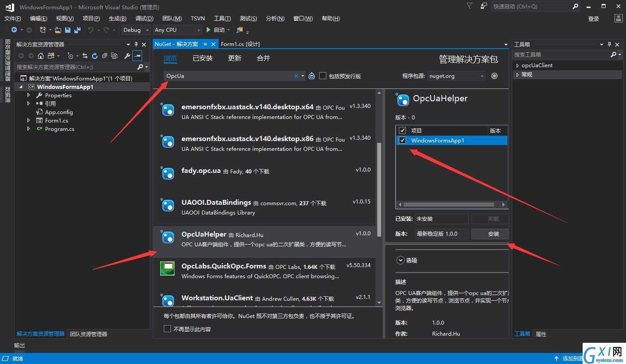Open the Form1.cs design tab
Screen dimensions: 626x364
tap(240, 44)
